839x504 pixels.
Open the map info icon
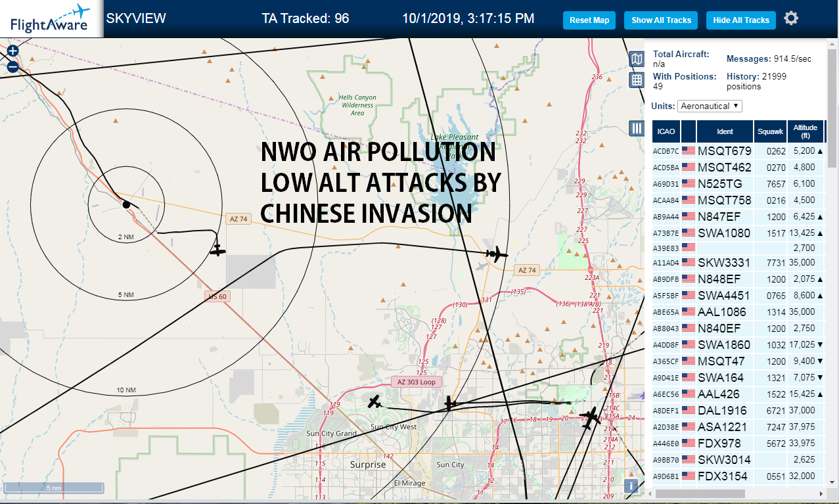click(x=631, y=486)
